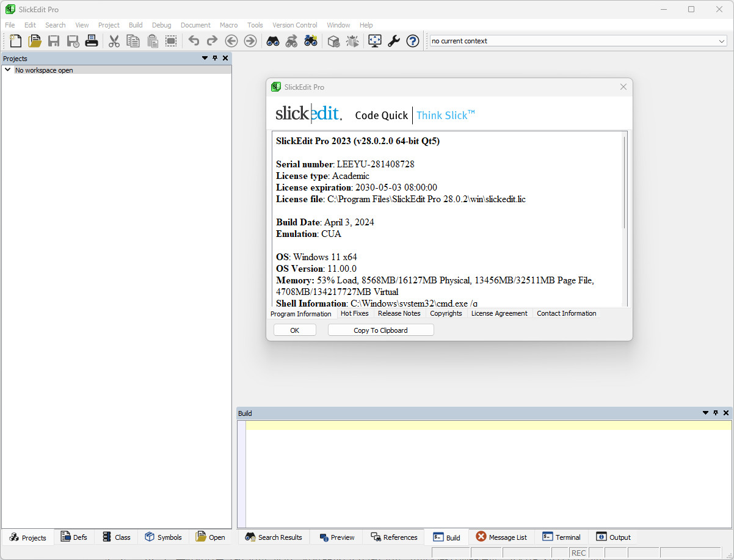734x560 pixels.
Task: Click the Open file folder icon in toolbar
Action: click(x=35, y=41)
